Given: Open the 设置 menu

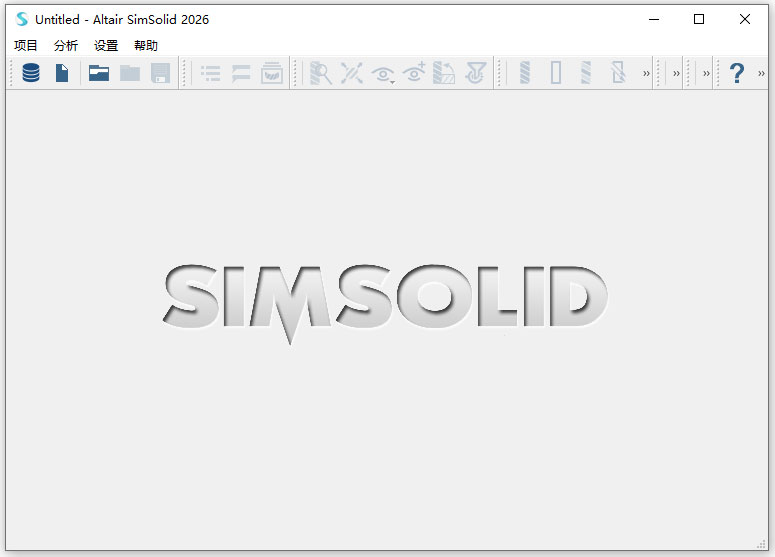Looking at the screenshot, I should tap(106, 45).
